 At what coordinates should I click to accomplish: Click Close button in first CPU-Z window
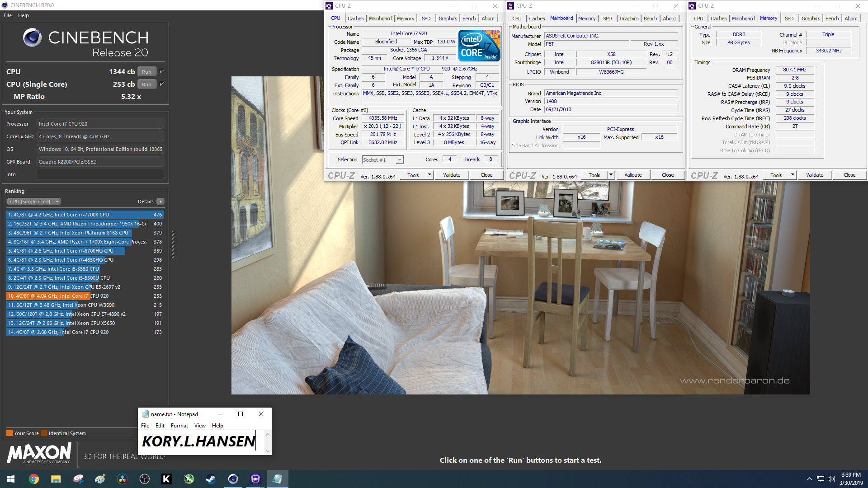click(486, 175)
